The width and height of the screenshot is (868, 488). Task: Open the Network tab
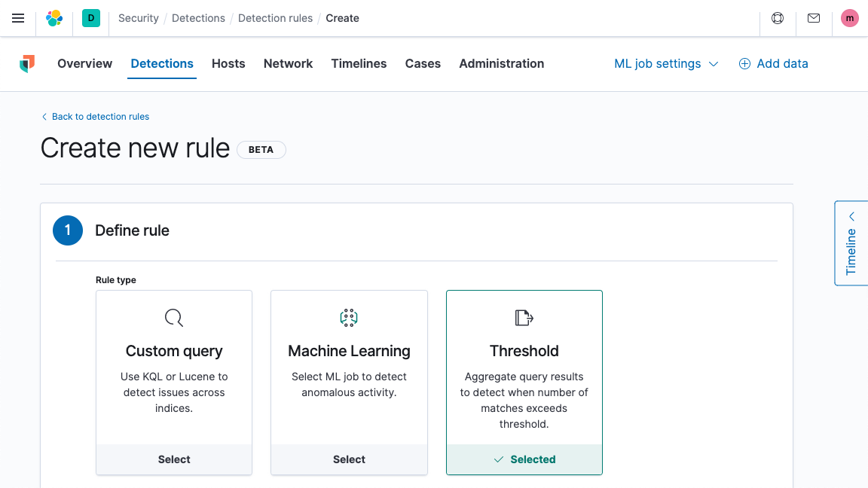tap(288, 63)
